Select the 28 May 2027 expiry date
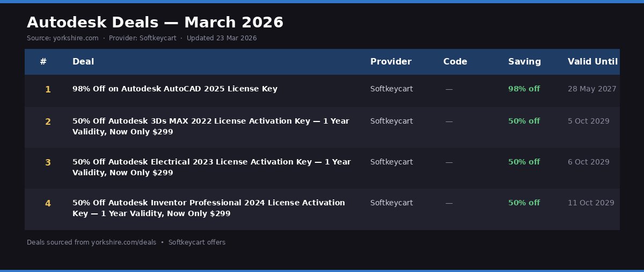The image size is (644, 272). click(592, 89)
